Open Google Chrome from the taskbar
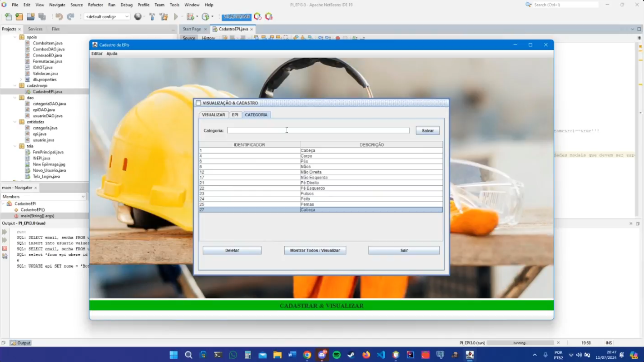Image resolution: width=644 pixels, height=362 pixels. 307,354
